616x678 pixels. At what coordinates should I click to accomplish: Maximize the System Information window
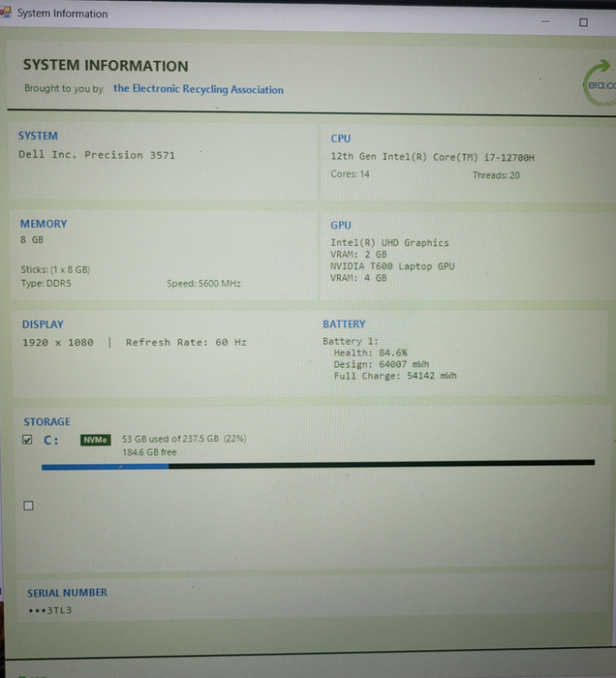(x=583, y=22)
